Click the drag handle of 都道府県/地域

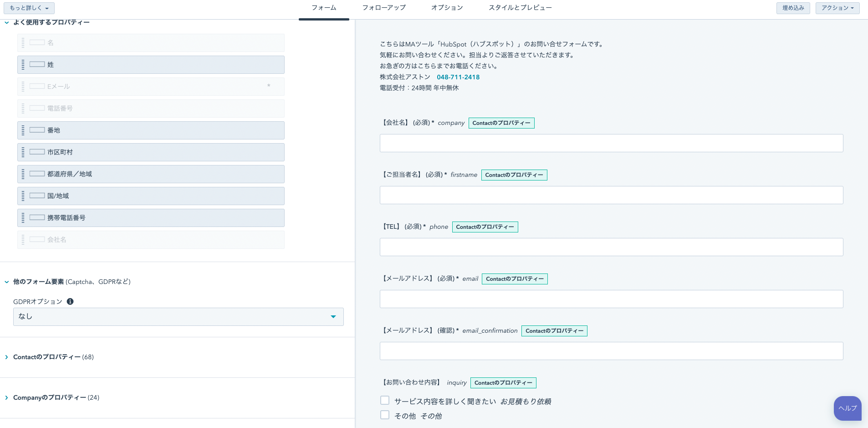[23, 174]
